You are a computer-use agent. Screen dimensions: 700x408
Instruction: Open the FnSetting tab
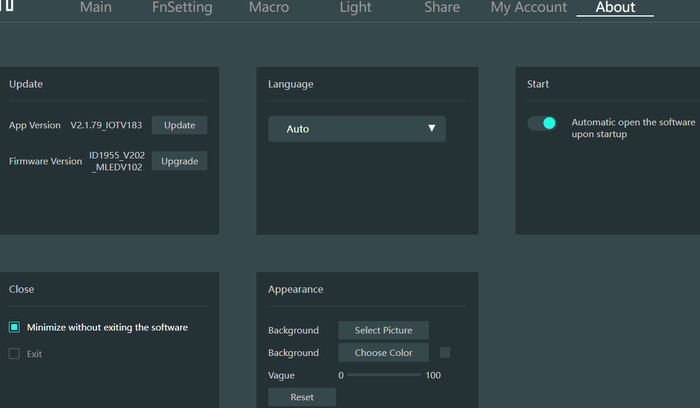pos(182,8)
